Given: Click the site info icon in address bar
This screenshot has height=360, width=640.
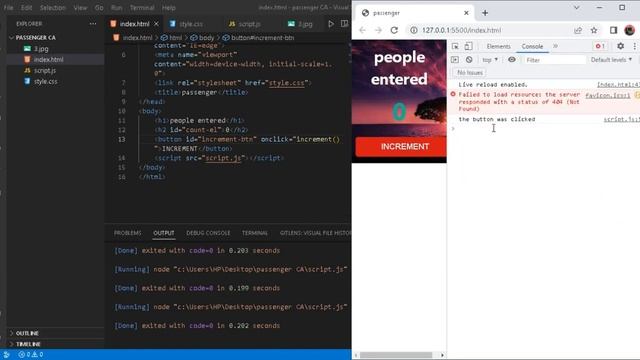Looking at the screenshot, I should pos(413,30).
